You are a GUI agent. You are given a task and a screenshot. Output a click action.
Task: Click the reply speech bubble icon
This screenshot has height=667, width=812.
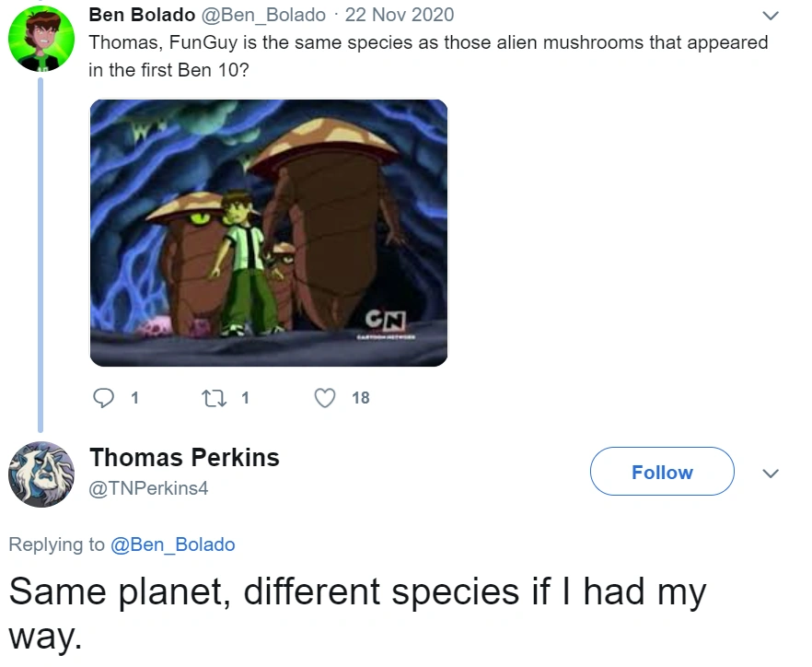click(104, 398)
